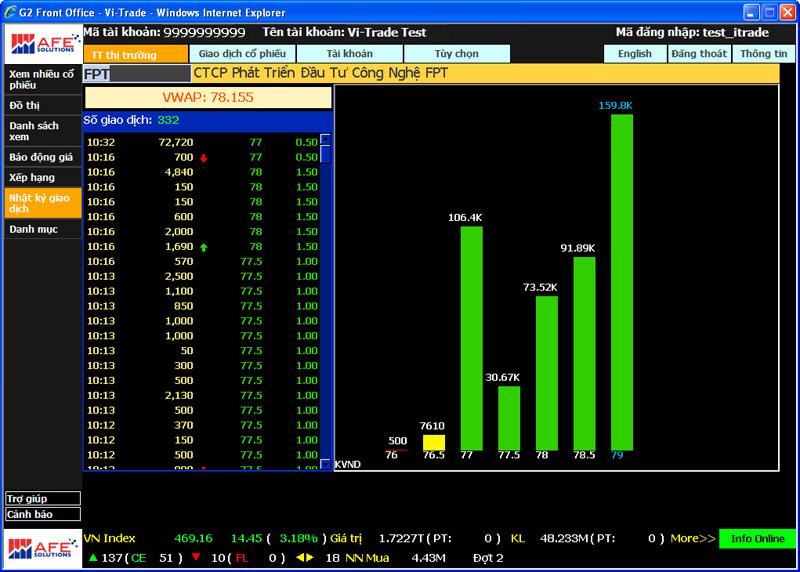Click the green up arrow beside 1,690

[204, 247]
